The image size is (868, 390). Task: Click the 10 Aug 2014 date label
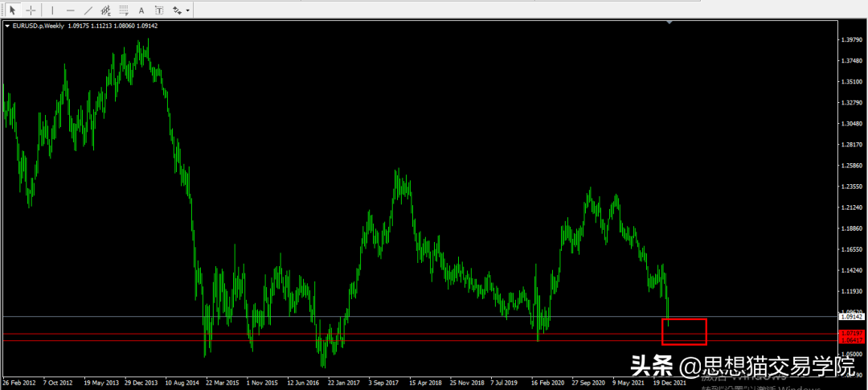[x=182, y=383]
